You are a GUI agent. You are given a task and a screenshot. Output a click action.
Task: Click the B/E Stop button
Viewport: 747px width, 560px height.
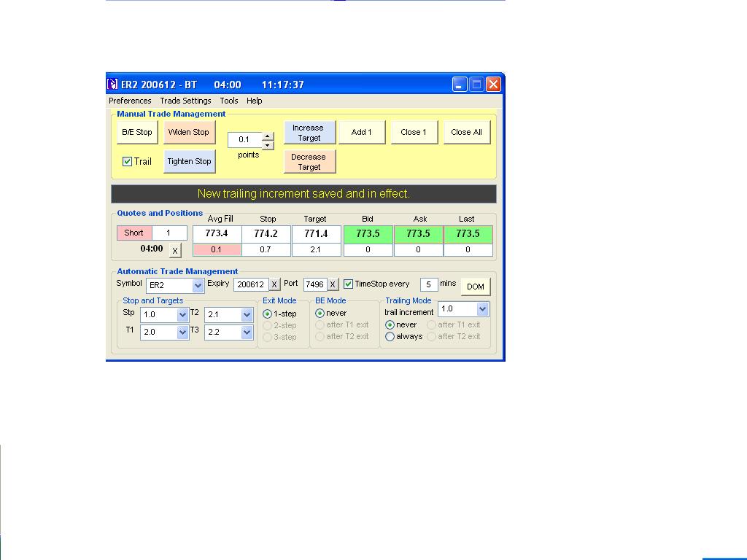(x=137, y=133)
